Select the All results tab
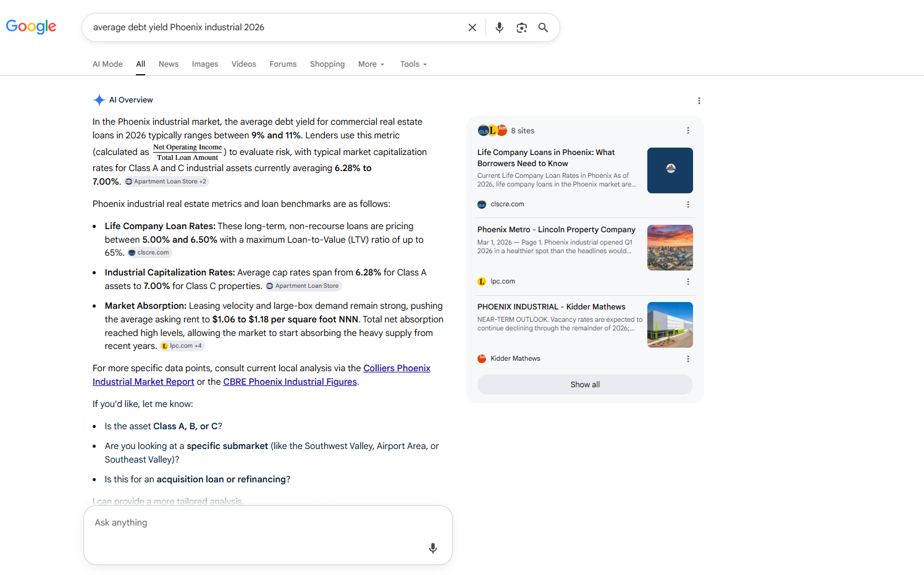The height and width of the screenshot is (575, 924). [x=141, y=64]
